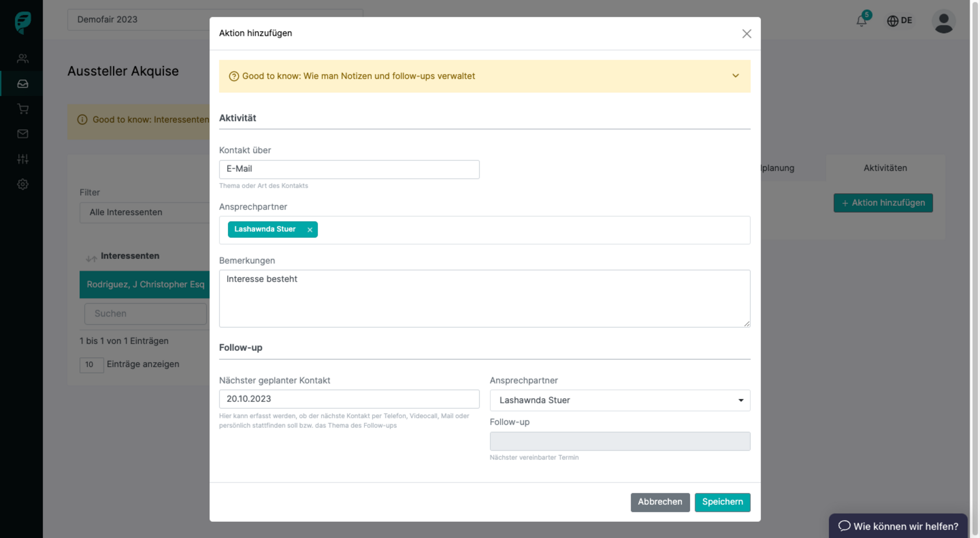Click the Abbrechen button
This screenshot has width=980, height=538.
pos(660,502)
